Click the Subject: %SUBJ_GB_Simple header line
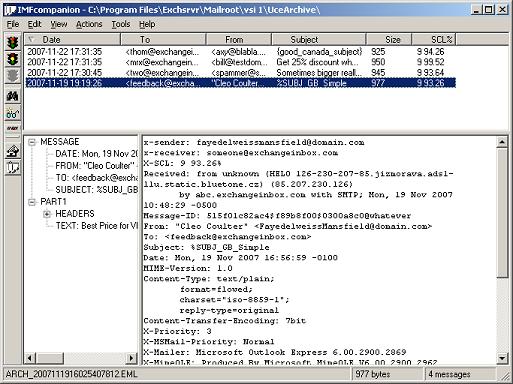This screenshot has width=513, height=384. pyautogui.click(x=206, y=247)
